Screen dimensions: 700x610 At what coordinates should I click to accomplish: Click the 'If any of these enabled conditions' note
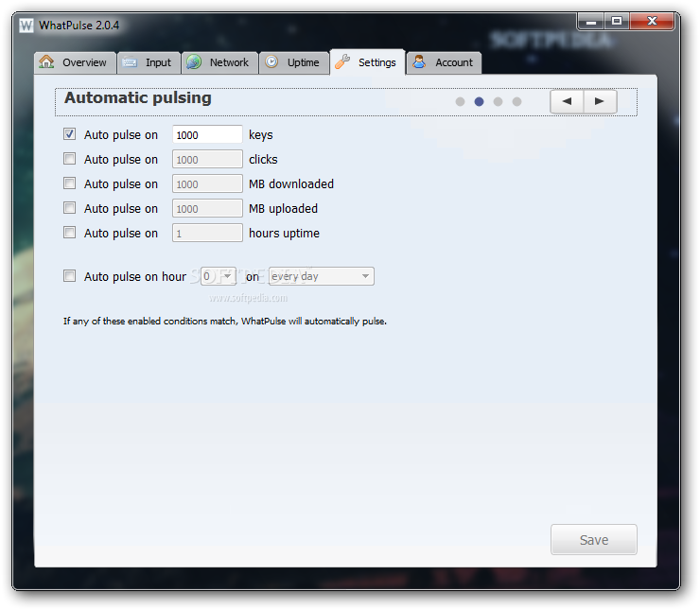point(225,322)
